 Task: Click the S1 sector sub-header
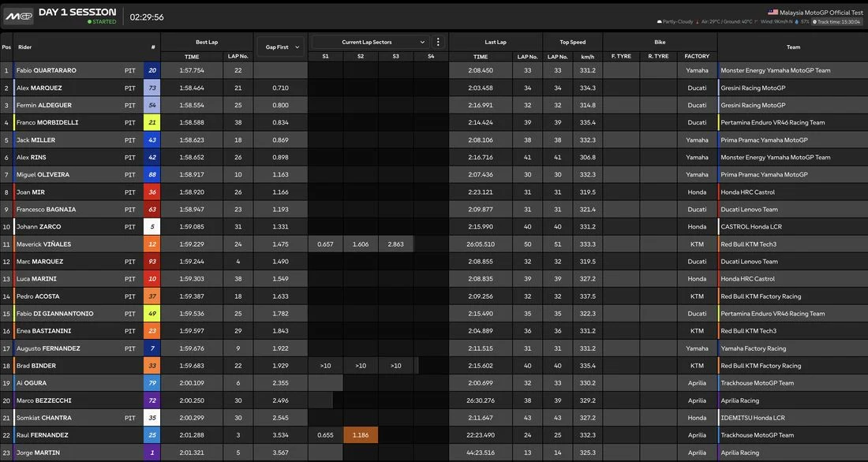click(x=325, y=57)
